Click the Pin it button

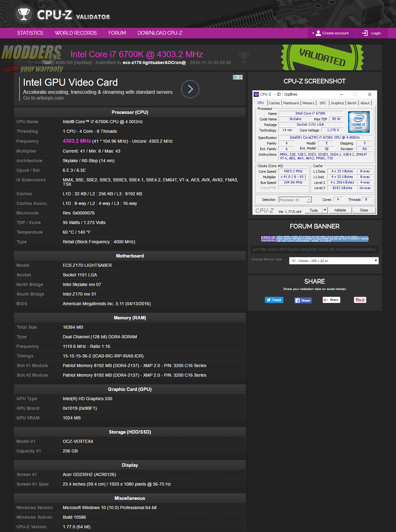360,300
